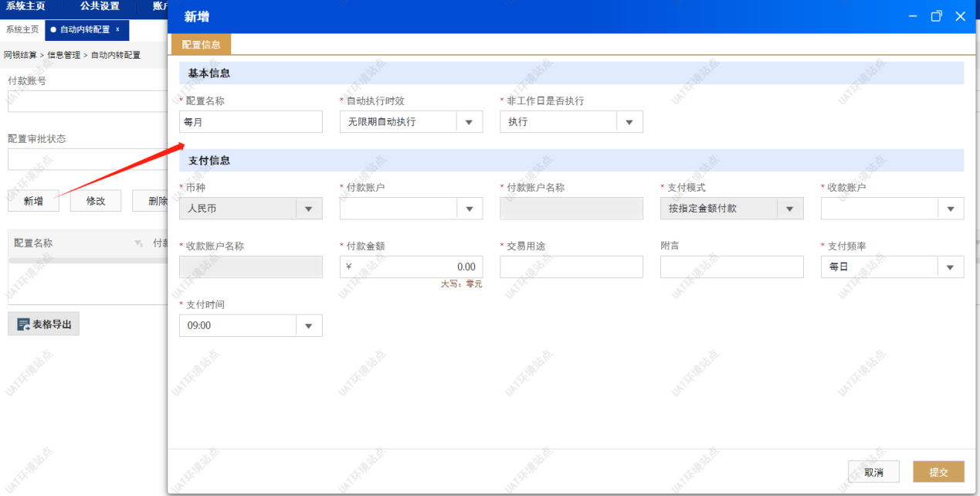
Task: Click the 修改 button
Action: (96, 201)
